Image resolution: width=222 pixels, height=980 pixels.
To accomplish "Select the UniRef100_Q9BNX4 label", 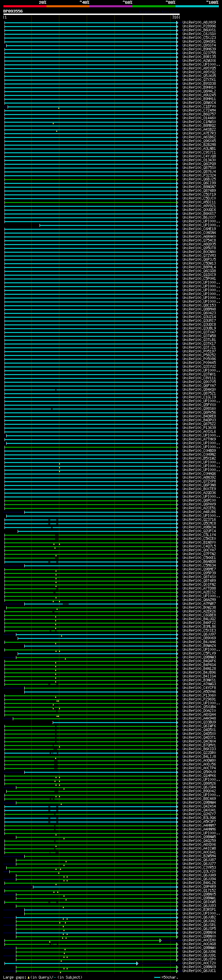I will tap(199, 932).
